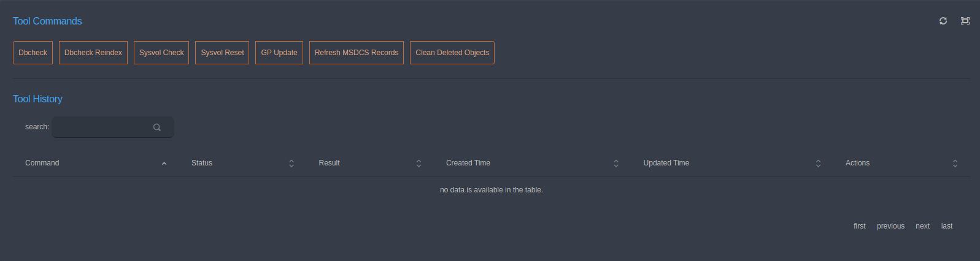Click Clean Deleted Objects button
The height and width of the screenshot is (261, 980).
[x=452, y=53]
